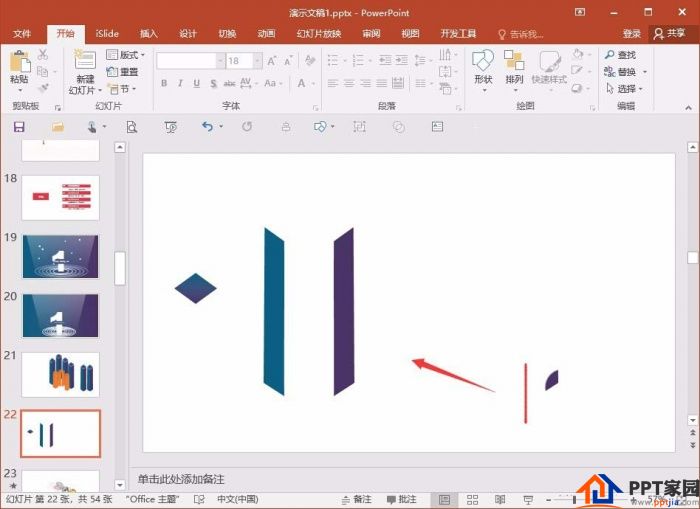This screenshot has height=509, width=700.
Task: Click the Find (查找) icon
Action: tap(620, 55)
